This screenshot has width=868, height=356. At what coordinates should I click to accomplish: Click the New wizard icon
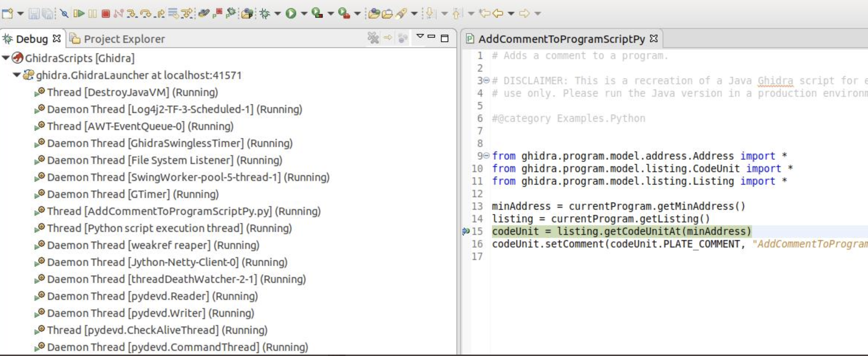7,13
